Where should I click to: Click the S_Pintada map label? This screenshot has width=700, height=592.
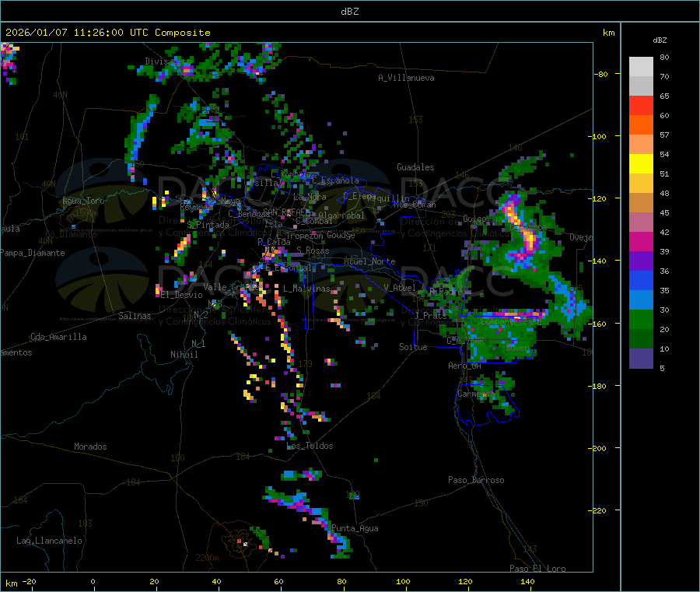coord(208,225)
